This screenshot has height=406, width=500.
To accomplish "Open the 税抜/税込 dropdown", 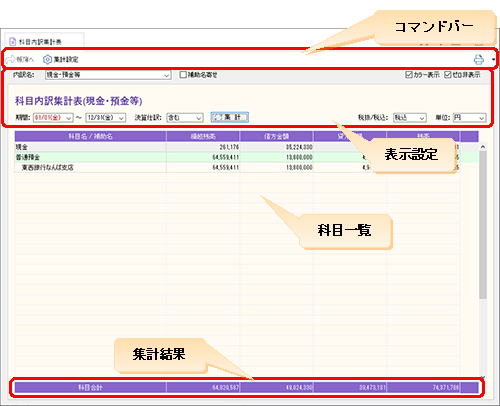I will (x=410, y=118).
